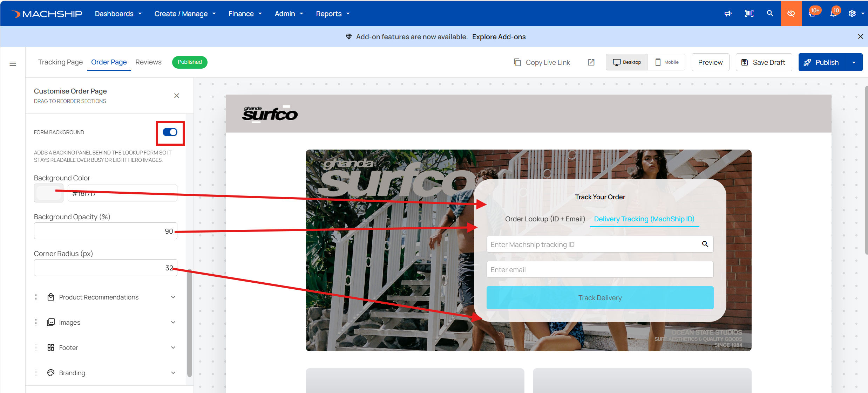Click the Corner Radius (px) field

pyautogui.click(x=106, y=268)
